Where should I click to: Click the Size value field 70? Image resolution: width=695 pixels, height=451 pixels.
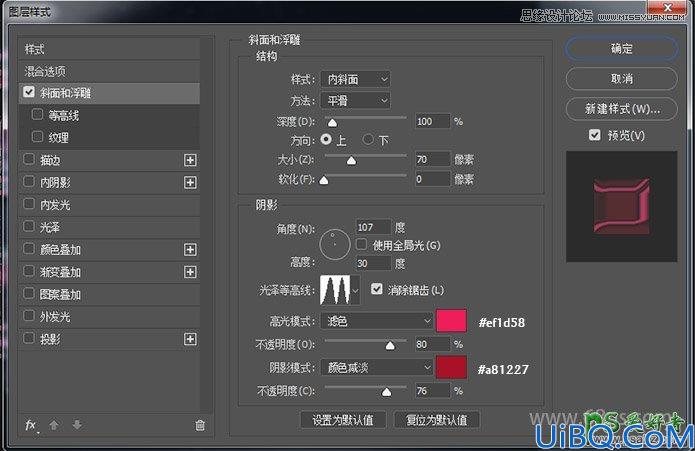point(432,159)
